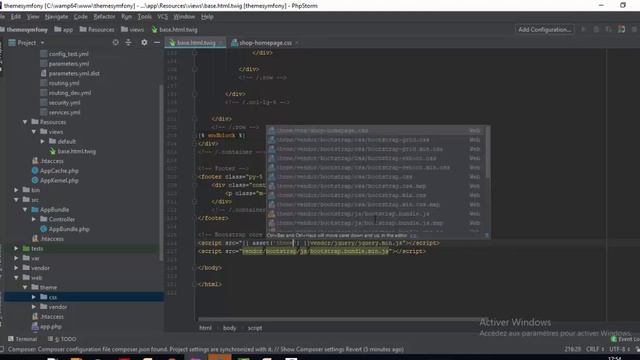Open the Edit menu
640x360 pixels.
[x=16, y=17]
